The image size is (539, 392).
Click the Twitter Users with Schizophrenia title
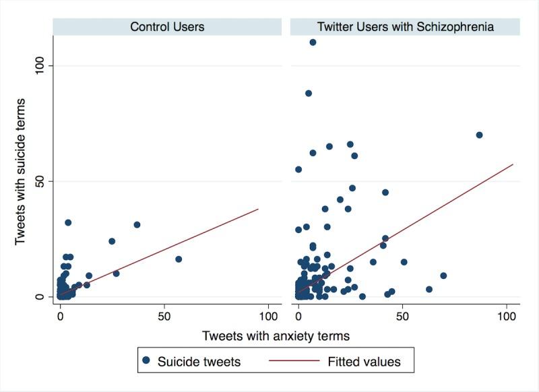click(406, 27)
